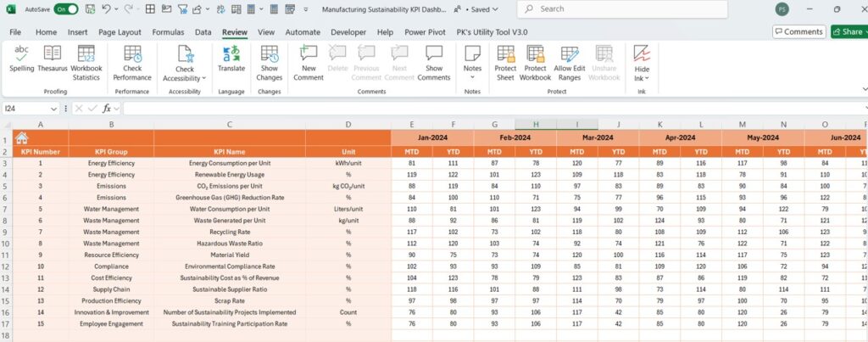Image resolution: width=868 pixels, height=342 pixels.
Task: Select the KPI Group header cell
Action: click(111, 151)
